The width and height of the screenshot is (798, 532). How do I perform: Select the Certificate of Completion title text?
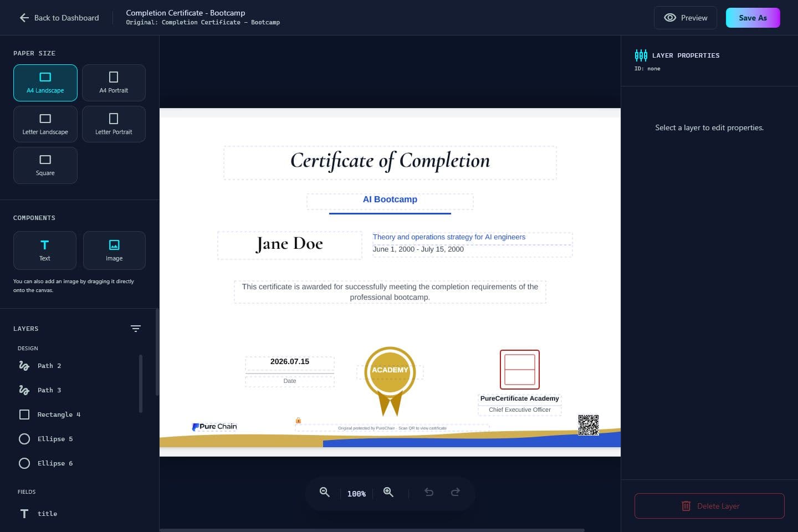390,163
